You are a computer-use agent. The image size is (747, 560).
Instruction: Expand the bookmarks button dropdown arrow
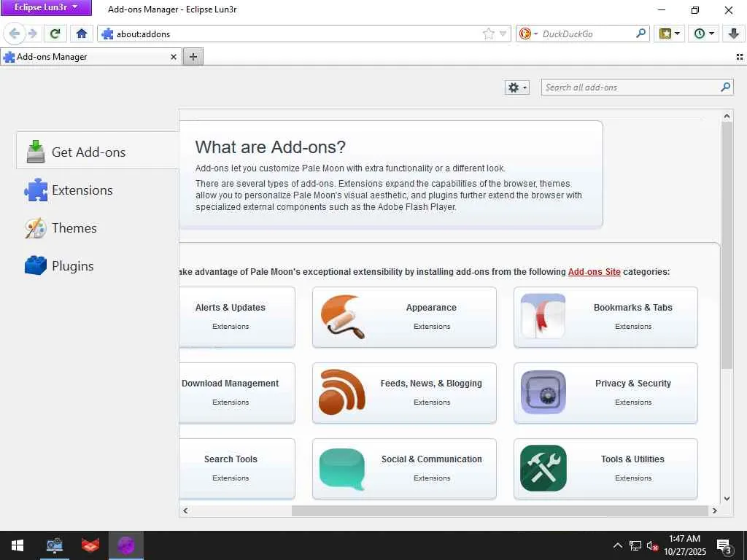click(678, 34)
